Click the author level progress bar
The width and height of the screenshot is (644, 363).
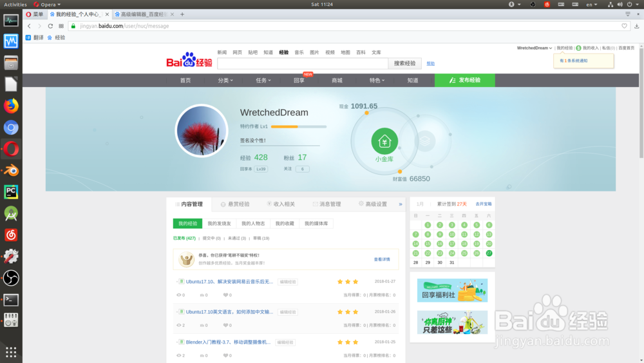click(x=299, y=126)
